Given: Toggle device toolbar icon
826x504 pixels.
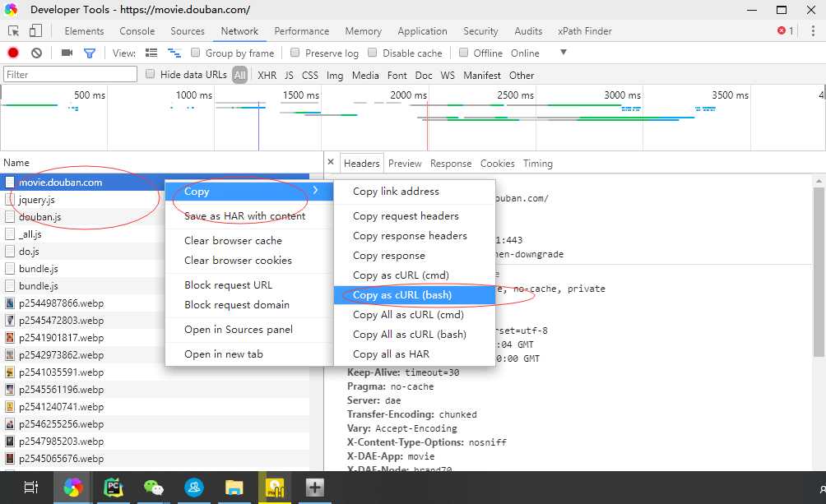Looking at the screenshot, I should 35,31.
